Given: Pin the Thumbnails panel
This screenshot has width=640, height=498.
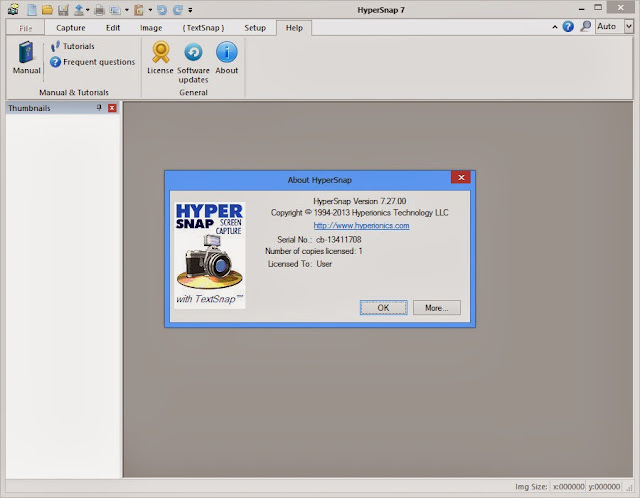Looking at the screenshot, I should point(99,108).
